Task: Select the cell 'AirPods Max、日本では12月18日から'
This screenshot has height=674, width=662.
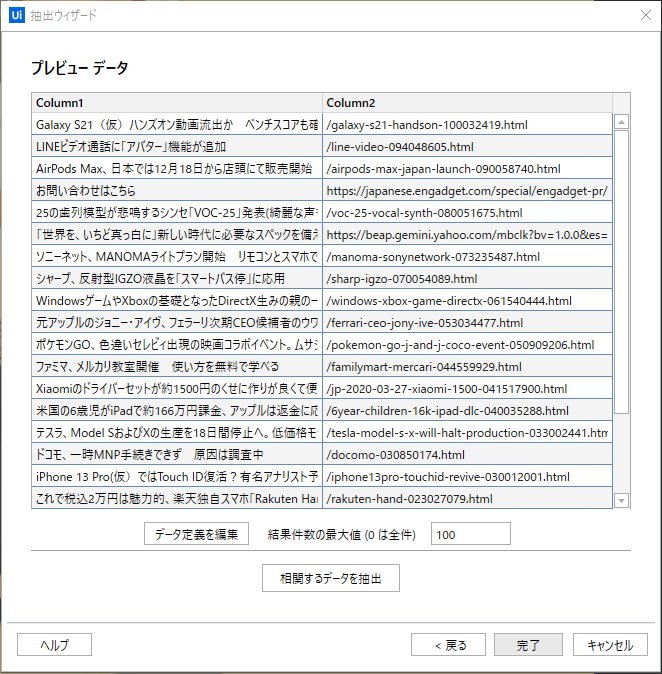Action: coord(177,168)
